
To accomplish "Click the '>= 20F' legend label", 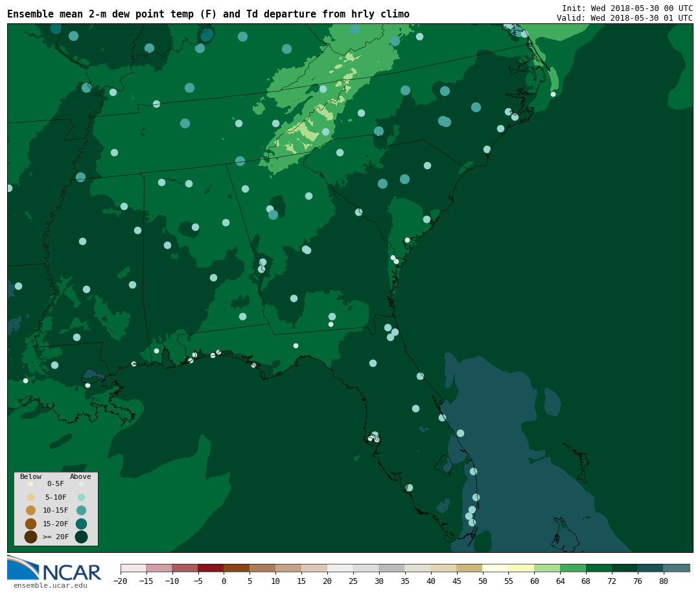I will [x=56, y=537].
